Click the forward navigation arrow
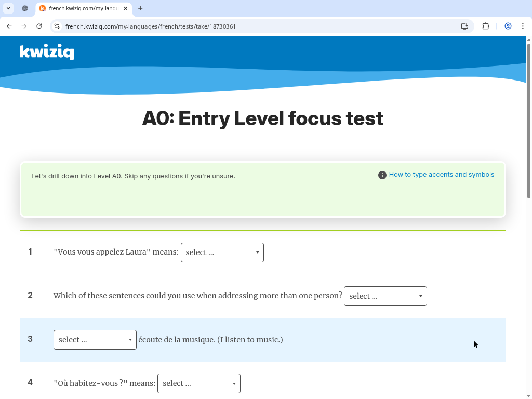The image size is (532, 399). click(x=24, y=26)
